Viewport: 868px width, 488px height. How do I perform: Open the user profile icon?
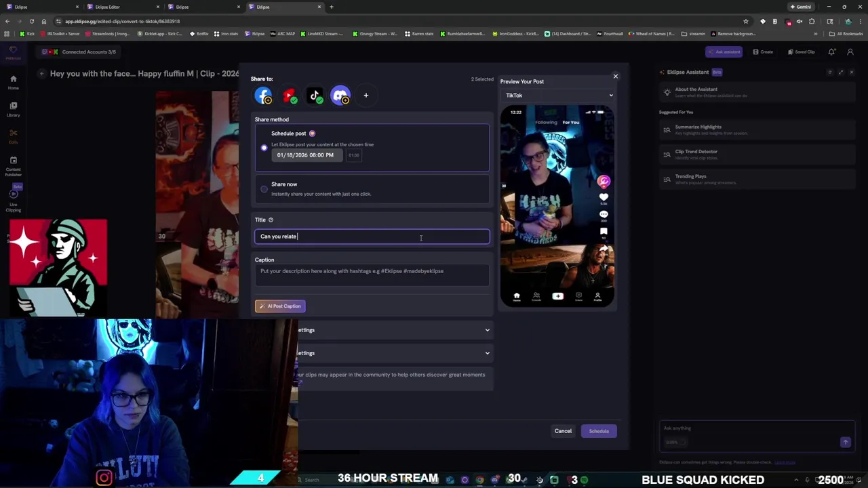tap(850, 52)
